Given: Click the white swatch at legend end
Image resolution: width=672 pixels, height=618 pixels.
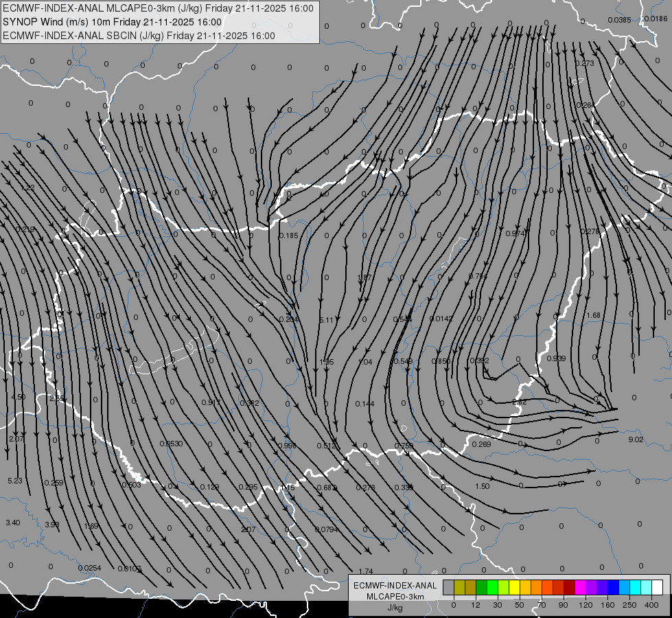Looking at the screenshot, I should tap(657, 587).
